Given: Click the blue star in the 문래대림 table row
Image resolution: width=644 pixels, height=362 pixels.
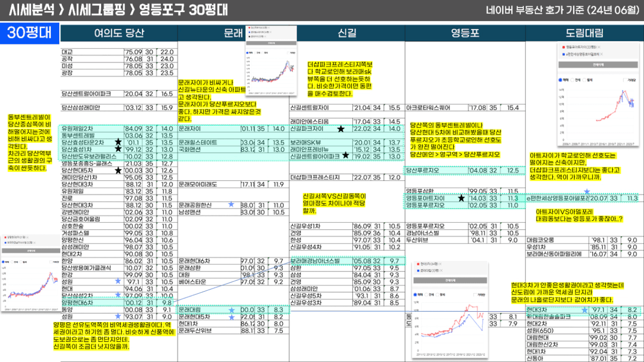Looking at the screenshot, I should coord(231,310).
